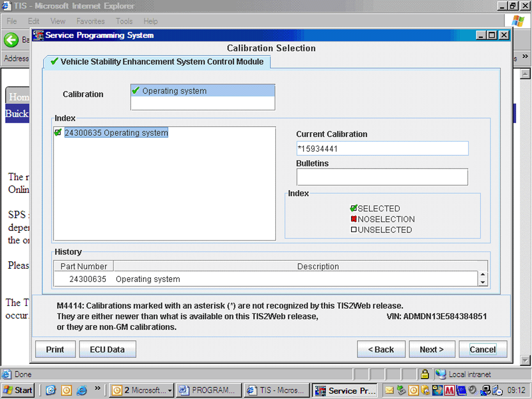The height and width of the screenshot is (399, 532).
Task: Open the grouped 2 Microsoft taskbar dropdown
Action: pyautogui.click(x=169, y=390)
